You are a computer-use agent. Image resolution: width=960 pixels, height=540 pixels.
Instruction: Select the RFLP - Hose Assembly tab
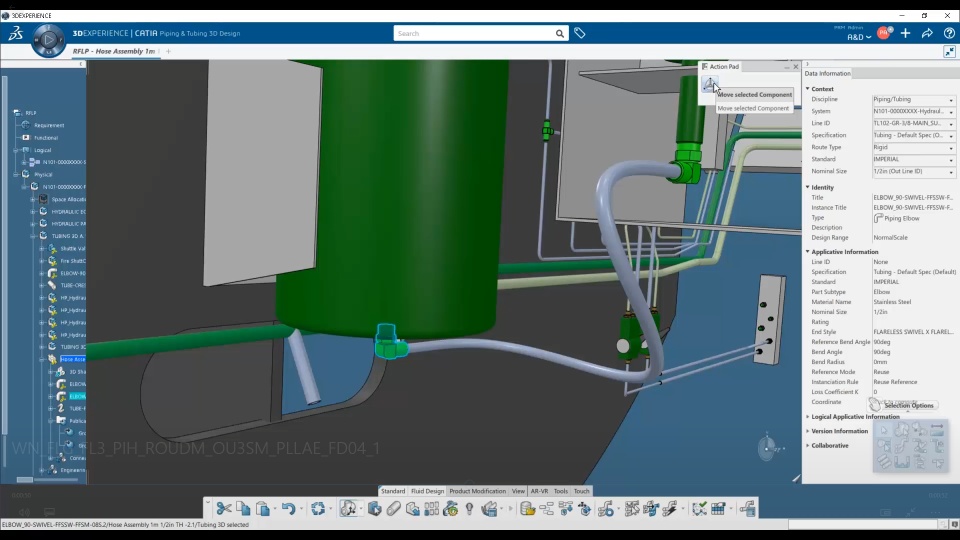[x=114, y=51]
